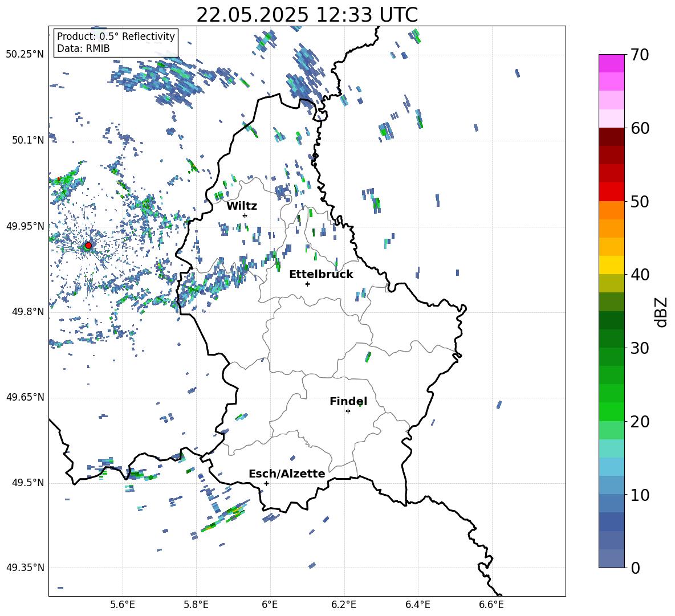
Task: Pick the dark maroon colorbar segment below 60
Action: point(612,137)
